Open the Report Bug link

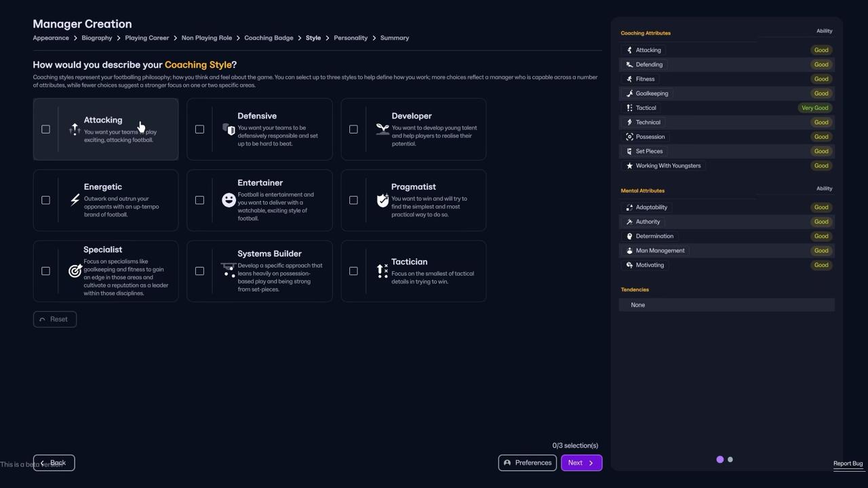[848, 464]
